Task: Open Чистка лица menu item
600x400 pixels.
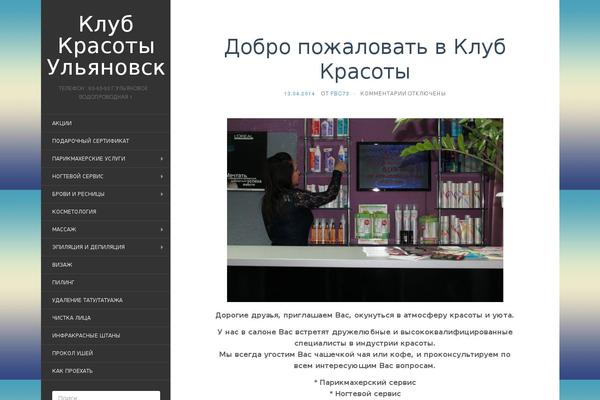Action: [x=106, y=318]
